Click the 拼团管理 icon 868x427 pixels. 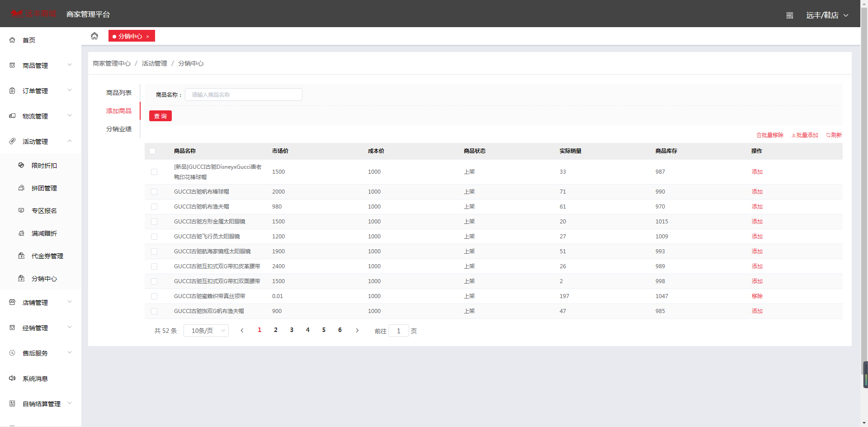[x=21, y=188]
